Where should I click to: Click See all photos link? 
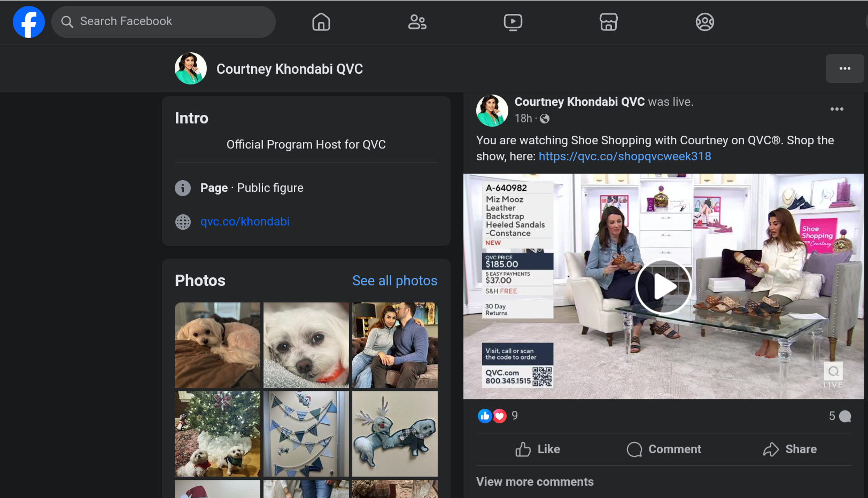click(x=394, y=281)
